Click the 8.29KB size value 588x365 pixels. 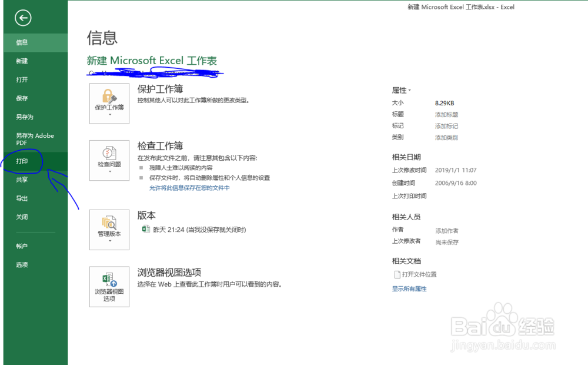[x=445, y=103]
